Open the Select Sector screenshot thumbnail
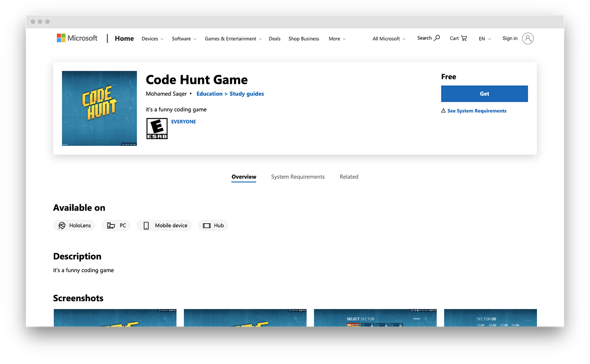 [x=375, y=318]
